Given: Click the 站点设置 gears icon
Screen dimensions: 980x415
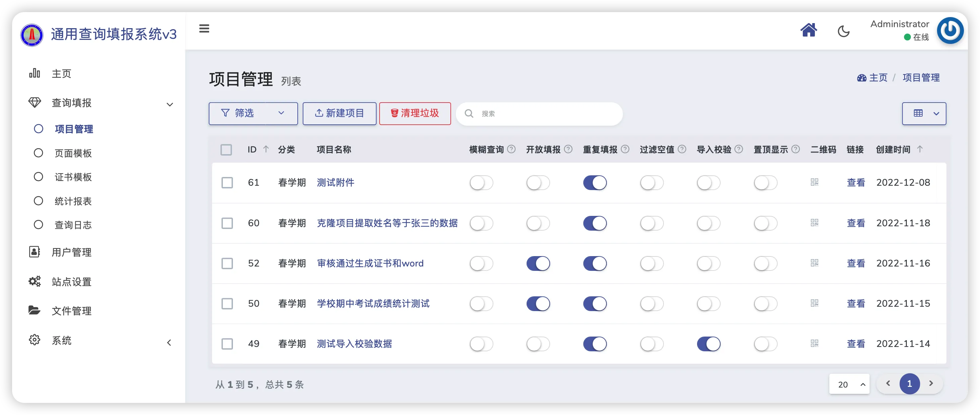Looking at the screenshot, I should [x=35, y=281].
